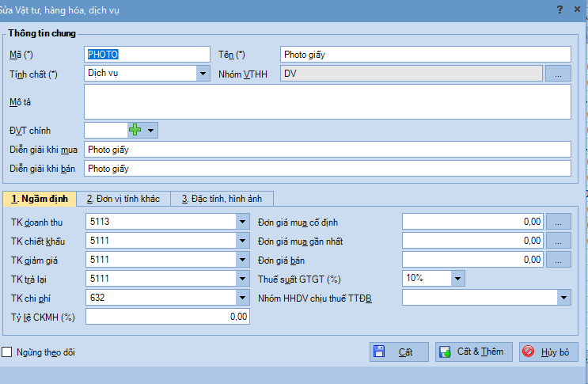Open the 3. Đặc tính, hình ảnh tab
The width and height of the screenshot is (588, 384).
222,199
